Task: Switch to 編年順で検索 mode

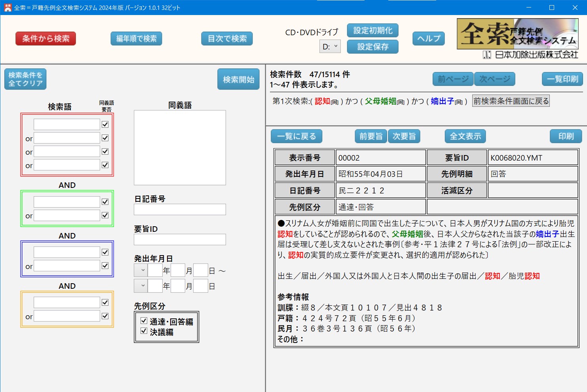Action: click(x=136, y=39)
